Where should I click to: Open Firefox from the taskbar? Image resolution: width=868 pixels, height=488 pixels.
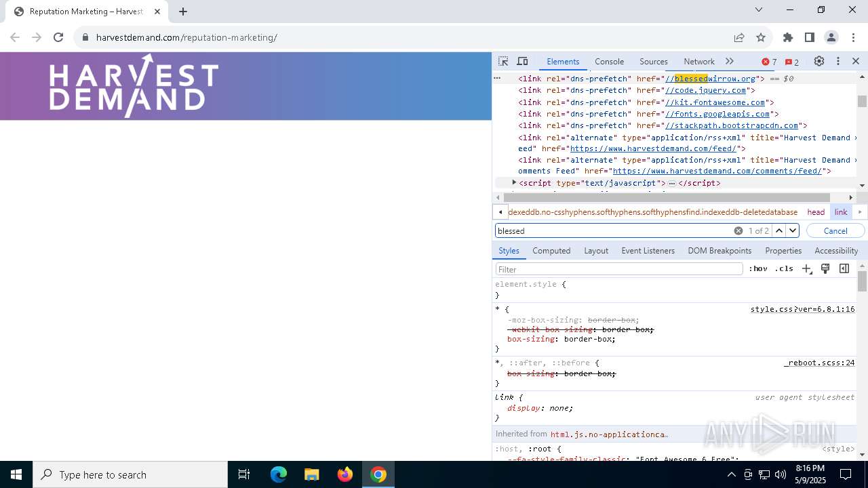click(x=345, y=474)
